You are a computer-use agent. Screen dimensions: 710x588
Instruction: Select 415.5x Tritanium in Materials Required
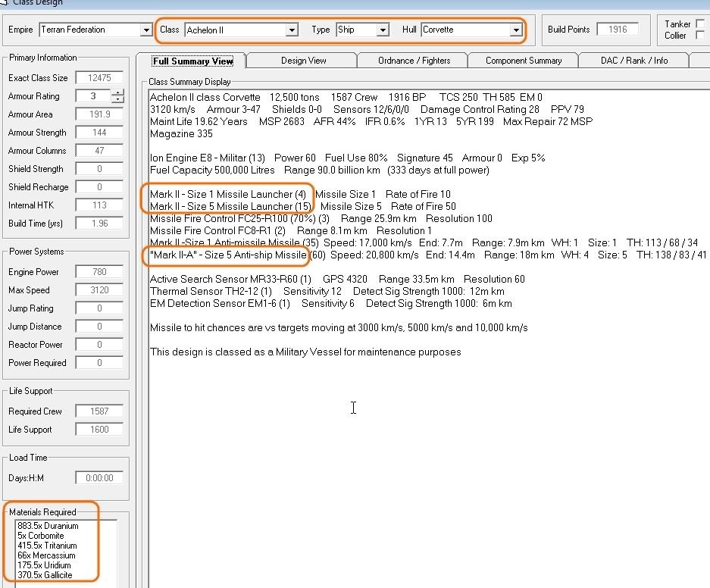click(x=47, y=546)
